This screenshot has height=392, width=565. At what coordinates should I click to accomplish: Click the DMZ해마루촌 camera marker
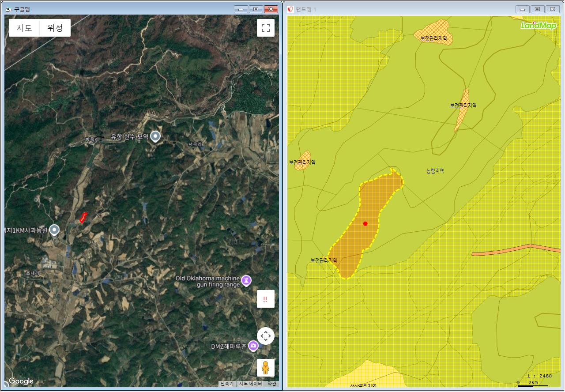coord(253,346)
